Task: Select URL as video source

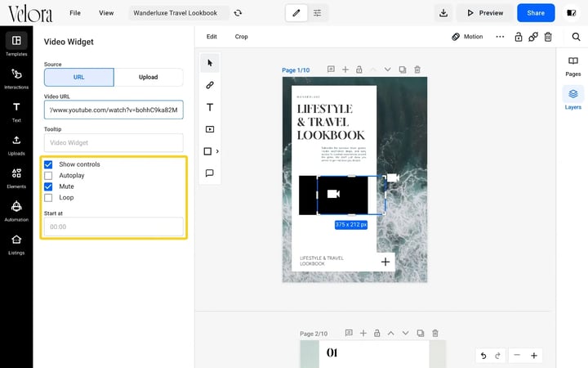Action: point(78,78)
